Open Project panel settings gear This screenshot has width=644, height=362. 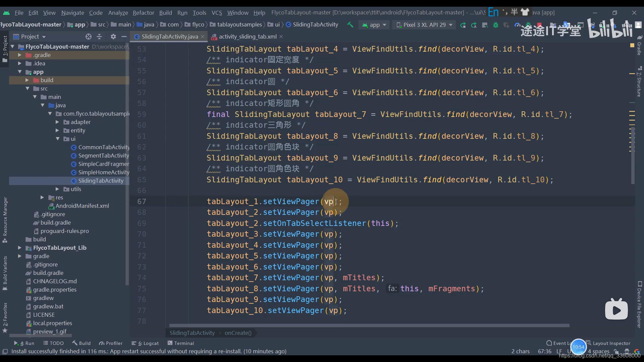tap(113, 37)
